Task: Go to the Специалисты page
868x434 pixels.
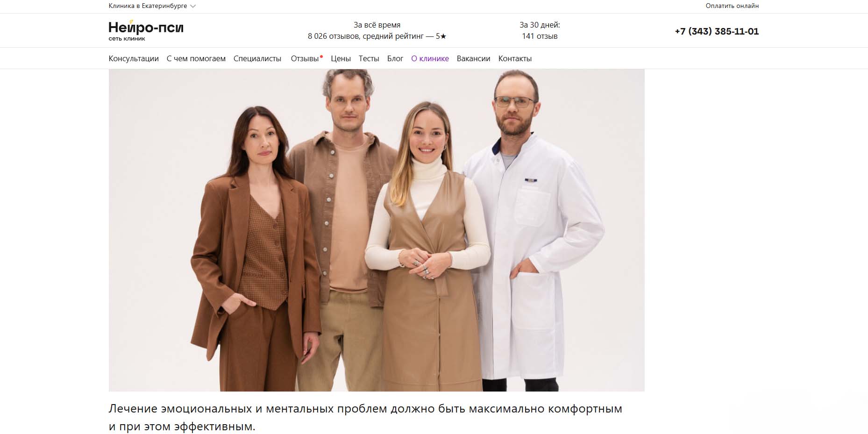Action: 257,58
